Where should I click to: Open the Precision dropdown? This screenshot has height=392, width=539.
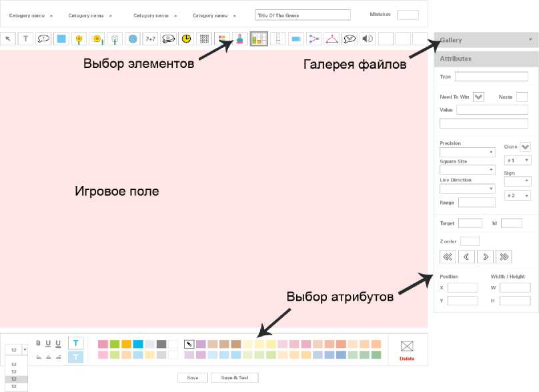(x=468, y=152)
